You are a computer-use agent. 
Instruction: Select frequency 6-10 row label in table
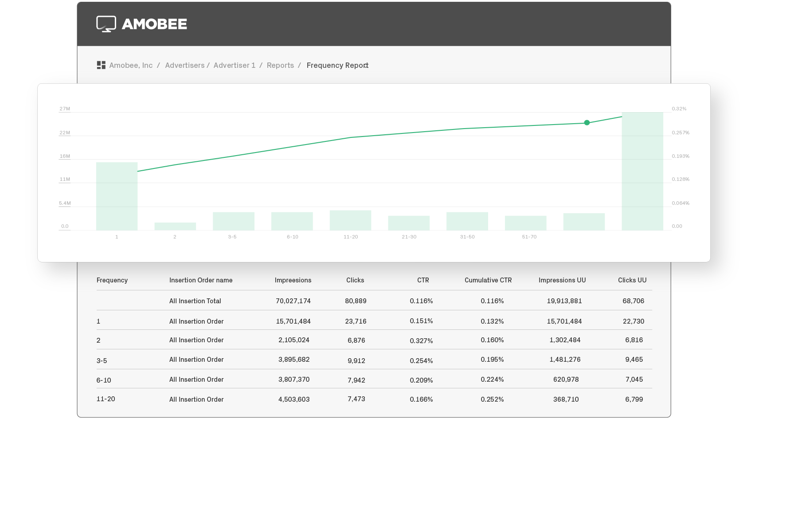104,380
